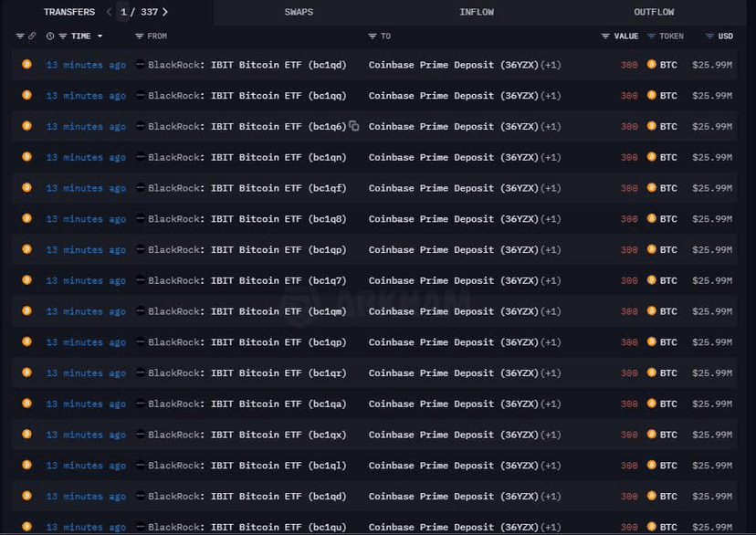Viewport: 756px width, 535px height.
Task: Click BTC token icon in the bc1qa row
Action: [x=651, y=403]
